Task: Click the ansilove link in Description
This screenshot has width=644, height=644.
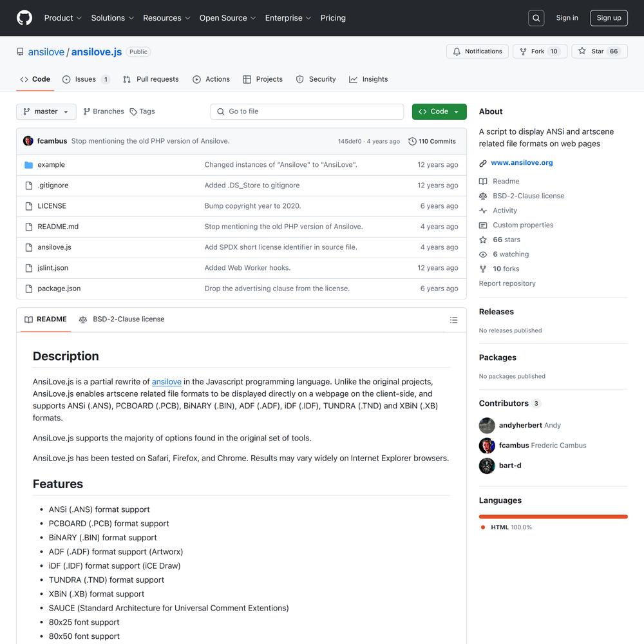Action: point(167,381)
